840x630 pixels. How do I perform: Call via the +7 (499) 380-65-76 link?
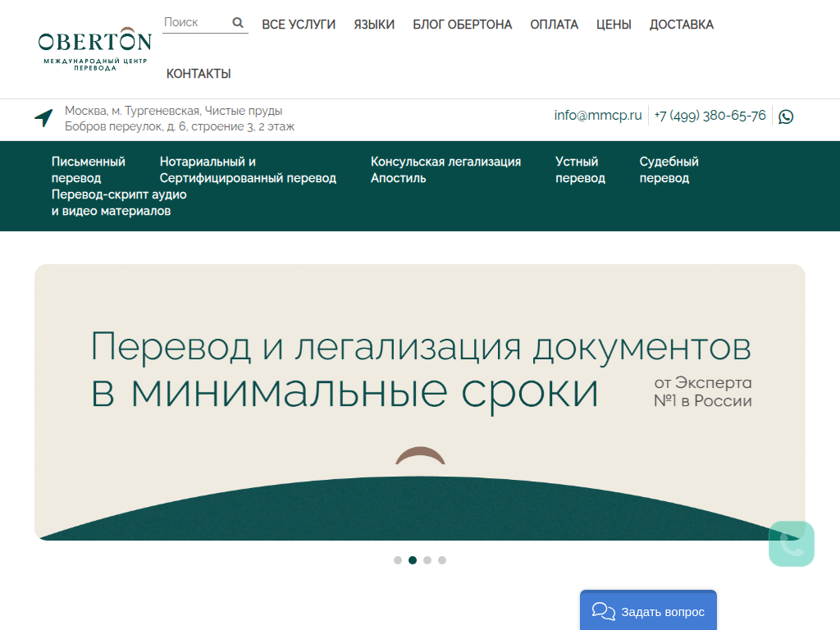(710, 115)
